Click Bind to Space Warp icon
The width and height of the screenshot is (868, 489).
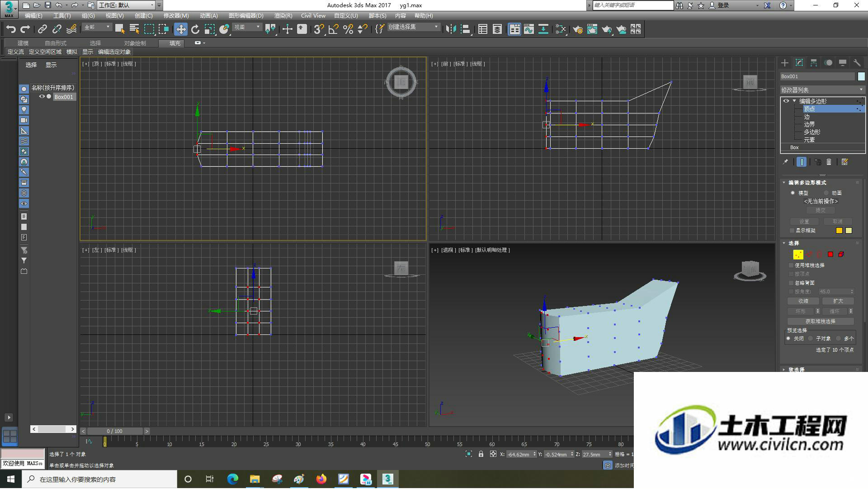point(71,29)
